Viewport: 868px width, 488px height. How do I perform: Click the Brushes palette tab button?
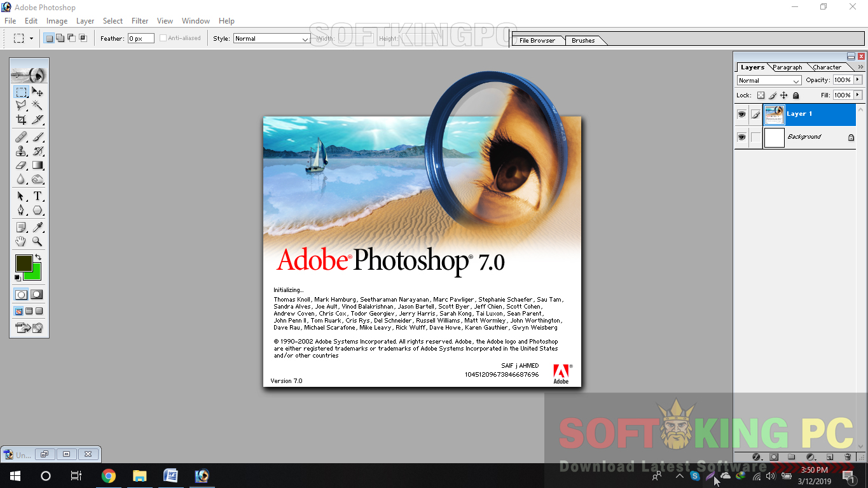pos(582,40)
